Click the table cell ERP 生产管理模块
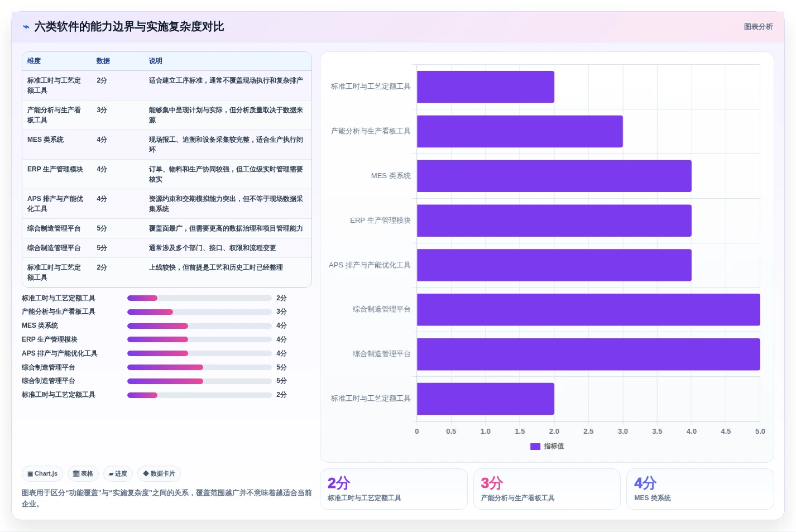Image resolution: width=796 pixels, height=532 pixels. pyautogui.click(x=55, y=169)
